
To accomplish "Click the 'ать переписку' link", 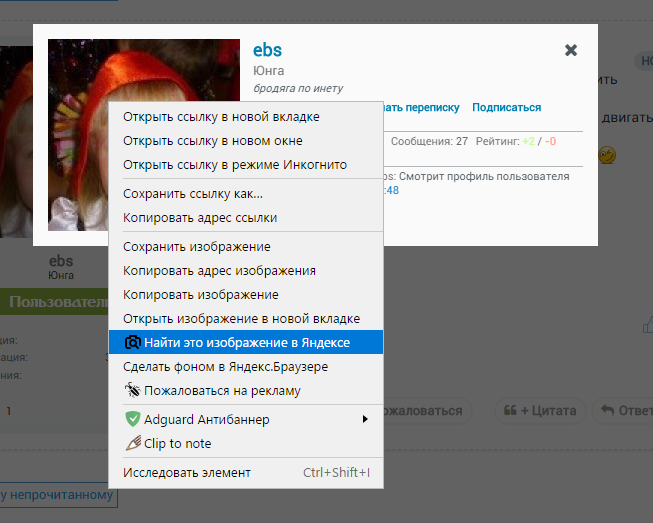I will point(421,107).
